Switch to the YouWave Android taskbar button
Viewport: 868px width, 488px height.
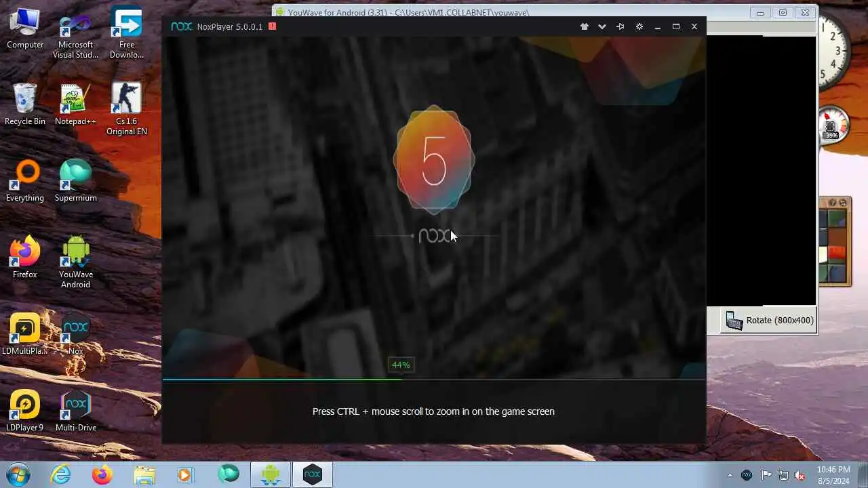point(271,474)
